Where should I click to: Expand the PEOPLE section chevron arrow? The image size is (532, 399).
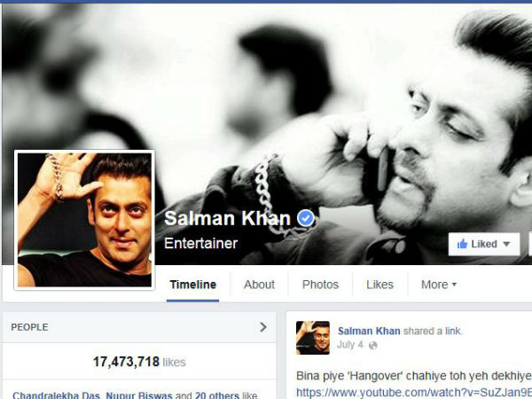coord(263,327)
